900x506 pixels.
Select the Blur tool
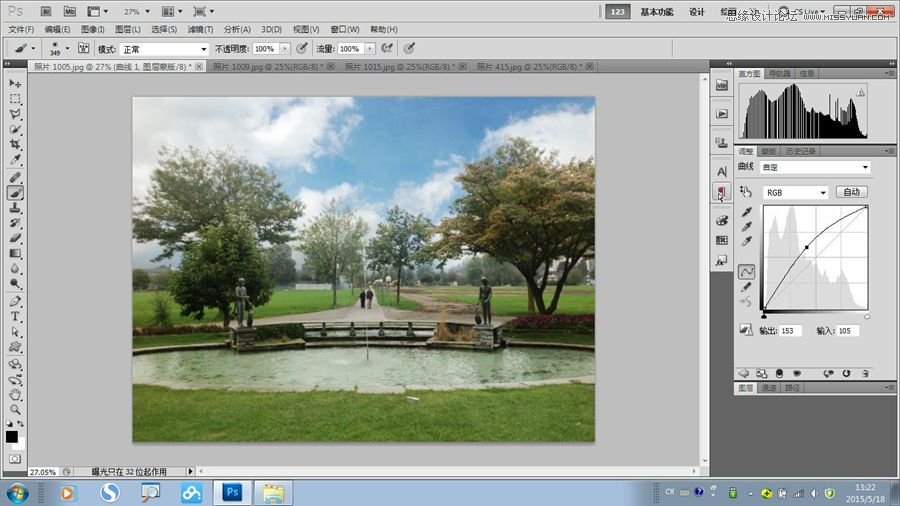coord(15,268)
